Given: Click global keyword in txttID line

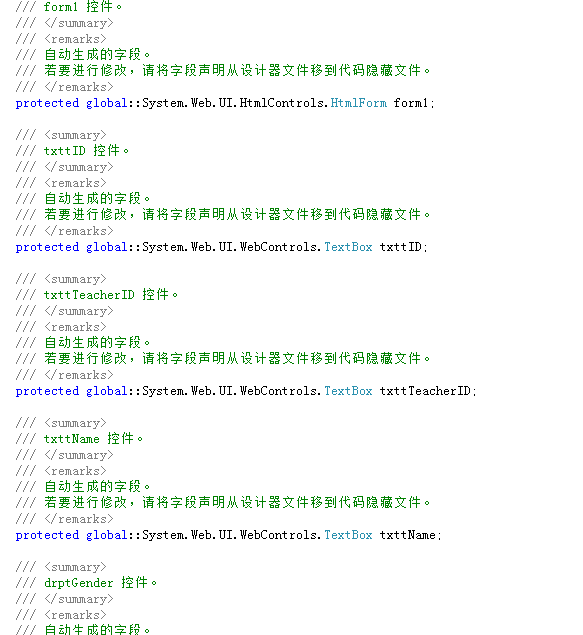Looking at the screenshot, I should (107, 247).
